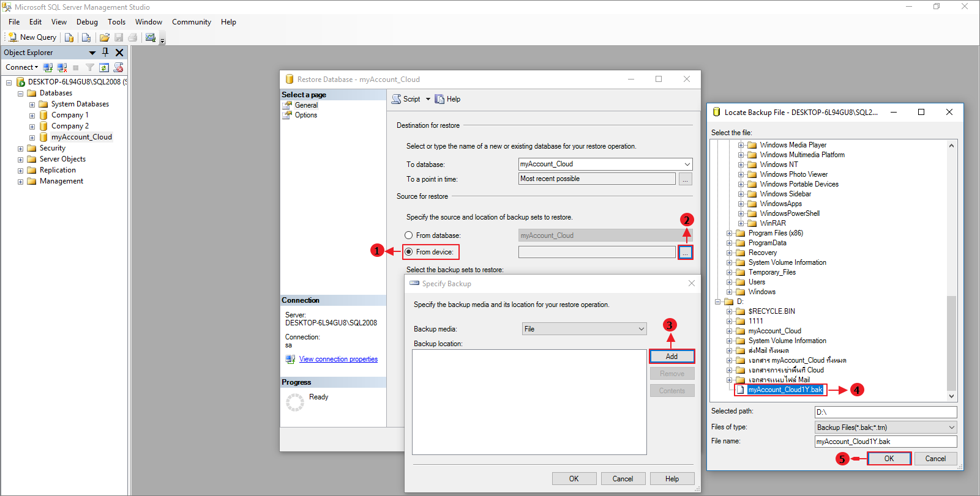This screenshot has height=496, width=980.
Task: Open the Object Explorer window position menu
Action: pos(92,53)
